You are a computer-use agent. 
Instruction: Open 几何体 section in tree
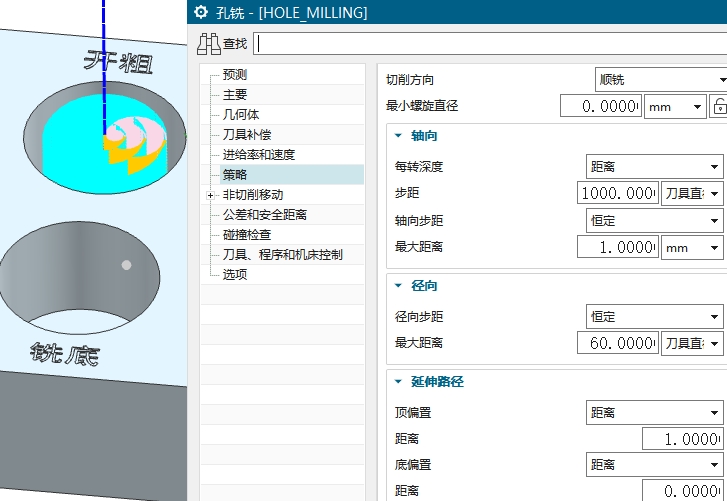(x=241, y=114)
